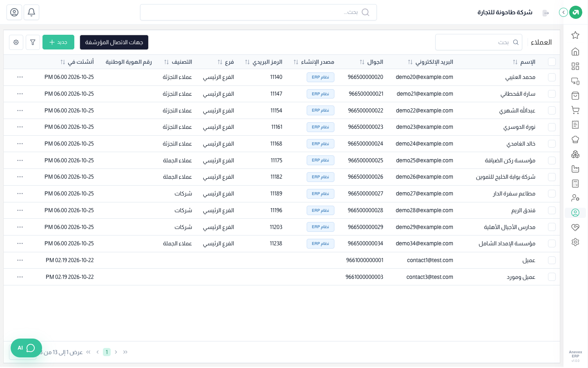Image resolution: width=588 pixels, height=368 pixels.
Task: Open the notifications bell
Action: (x=31, y=12)
